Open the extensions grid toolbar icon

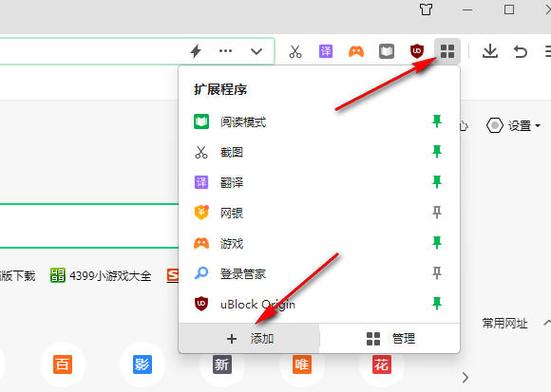(447, 51)
